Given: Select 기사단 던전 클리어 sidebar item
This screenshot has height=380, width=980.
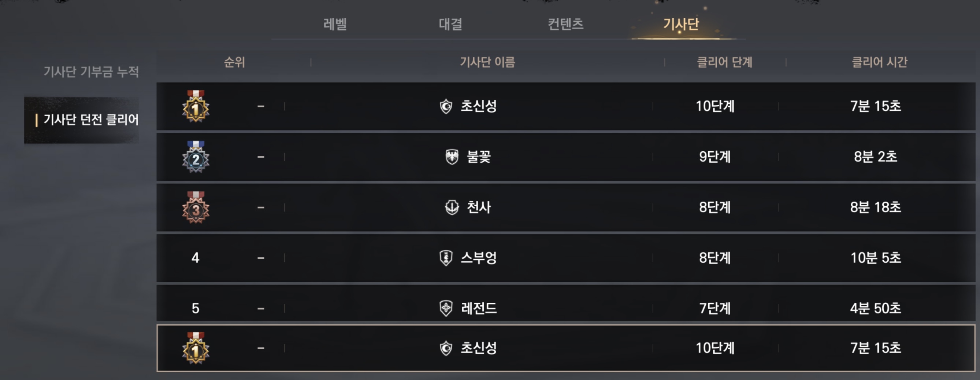Looking at the screenshot, I should [x=91, y=120].
